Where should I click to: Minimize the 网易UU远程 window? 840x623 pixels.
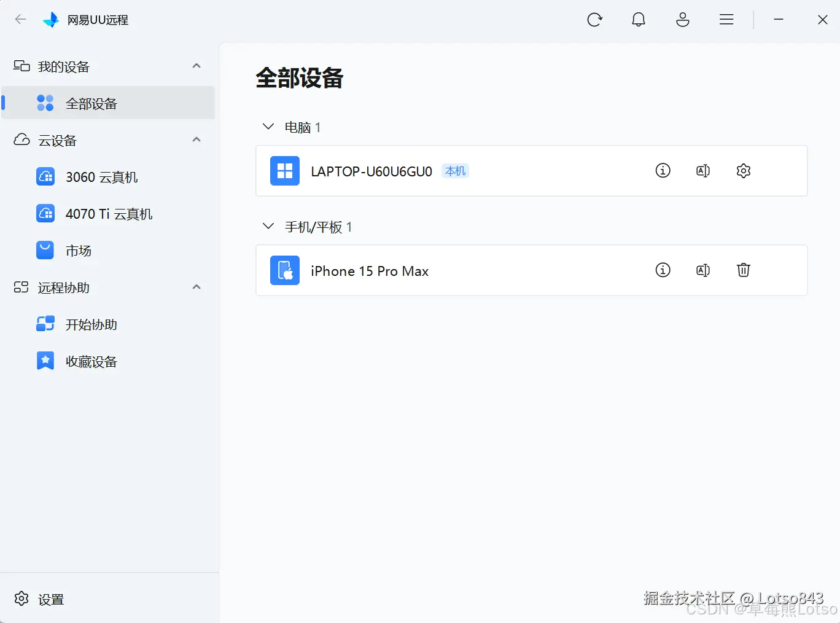pos(779,20)
